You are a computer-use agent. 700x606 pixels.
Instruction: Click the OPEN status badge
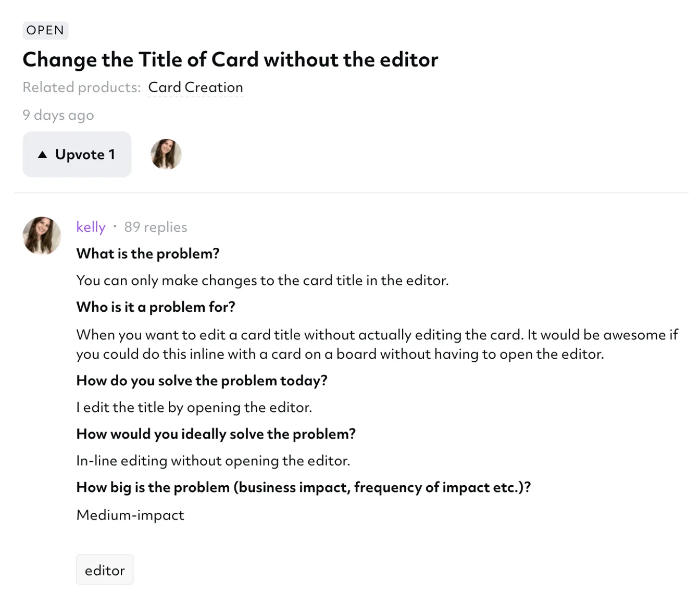coord(45,30)
